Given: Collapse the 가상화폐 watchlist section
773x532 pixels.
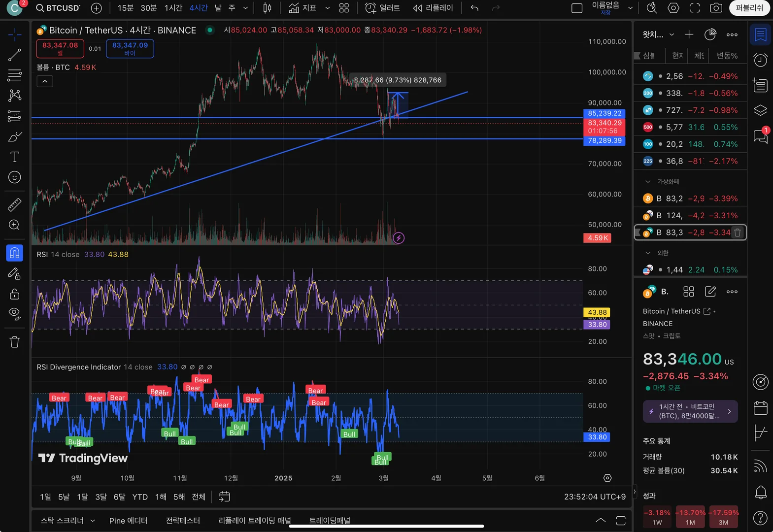Looking at the screenshot, I should pos(648,182).
